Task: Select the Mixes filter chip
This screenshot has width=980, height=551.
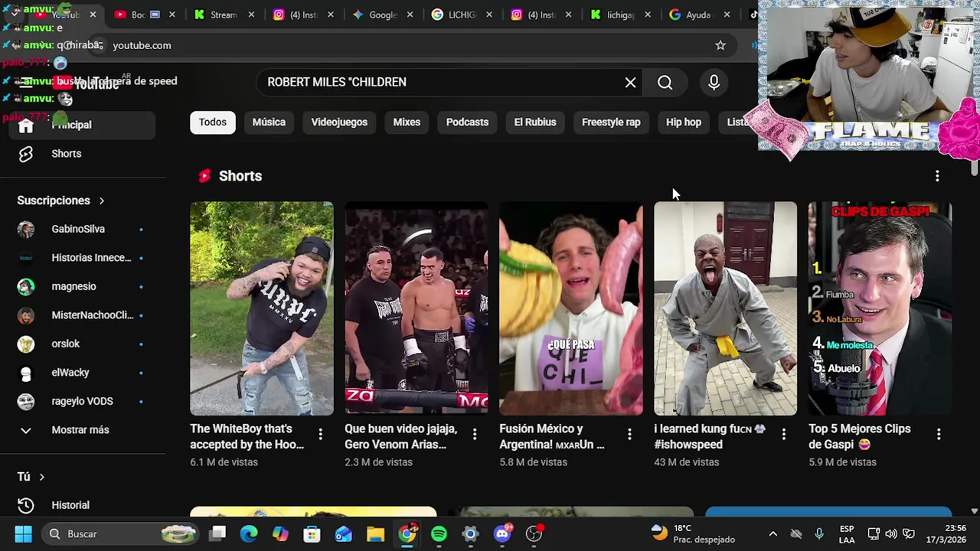Action: (x=407, y=122)
